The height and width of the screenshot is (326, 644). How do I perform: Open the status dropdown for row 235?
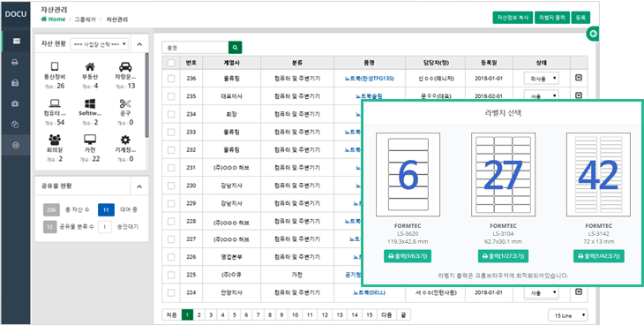coord(542,95)
